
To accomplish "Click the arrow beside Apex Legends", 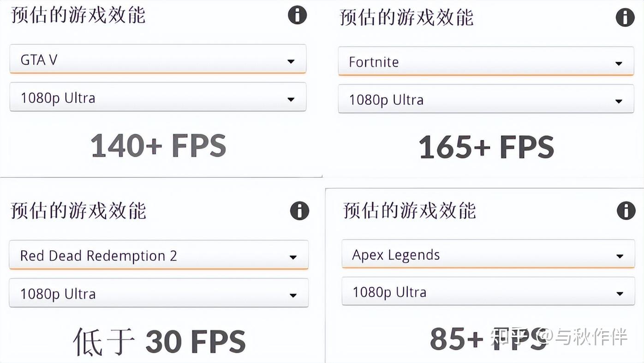I will coord(620,256).
